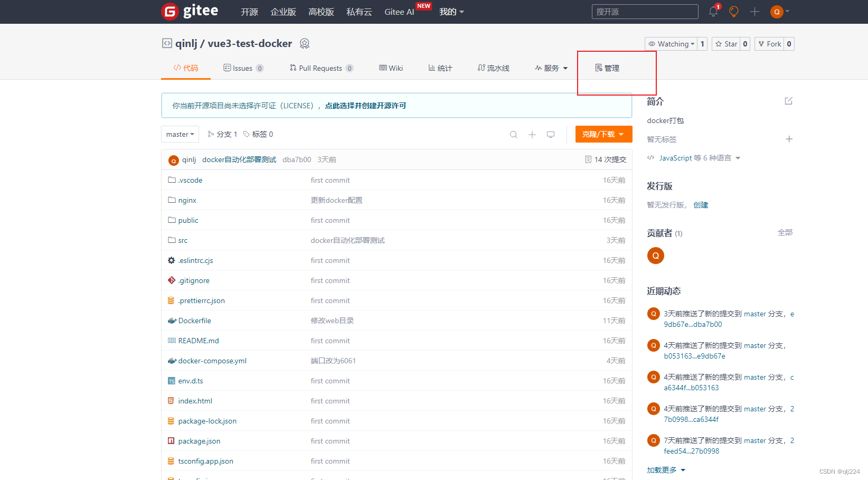The width and height of the screenshot is (868, 480).
Task: Switch to the 代码 tab
Action: pos(186,68)
